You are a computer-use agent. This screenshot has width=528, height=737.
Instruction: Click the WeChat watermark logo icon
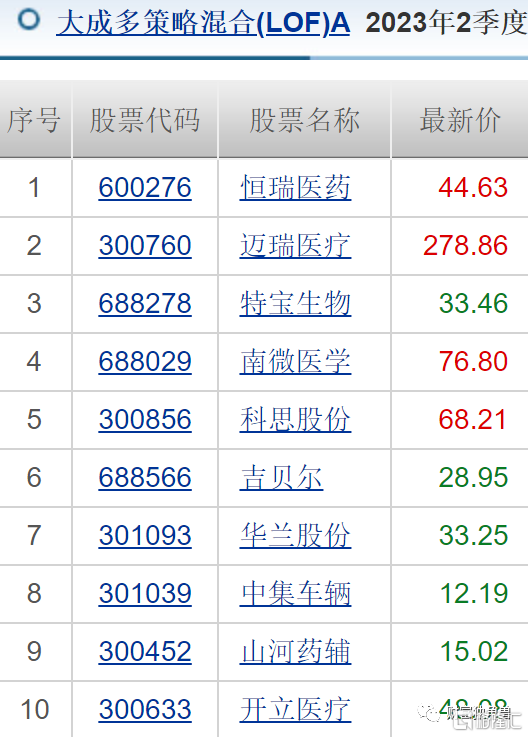point(429,712)
